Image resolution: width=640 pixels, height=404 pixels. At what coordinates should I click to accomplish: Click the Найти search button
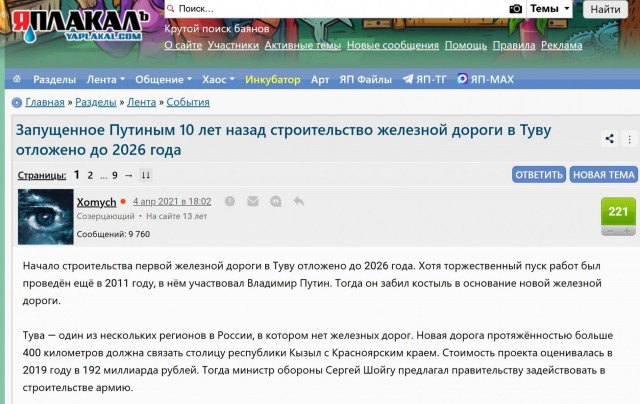point(605,9)
